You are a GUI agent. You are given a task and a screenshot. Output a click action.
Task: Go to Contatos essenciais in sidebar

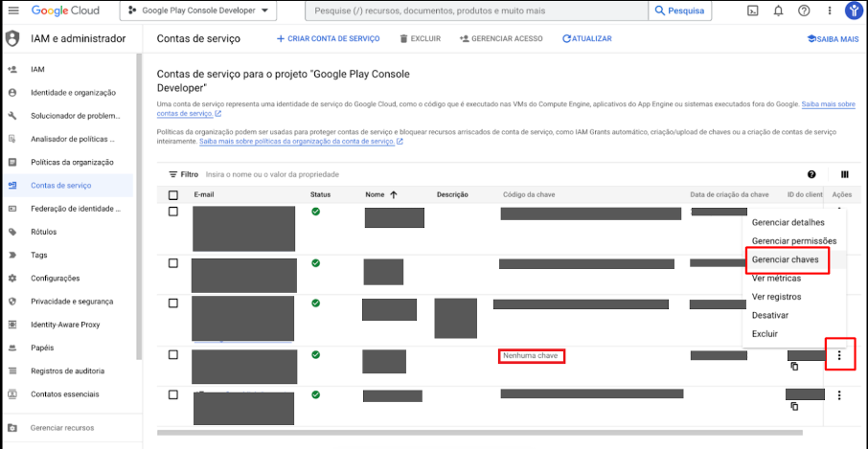66,394
